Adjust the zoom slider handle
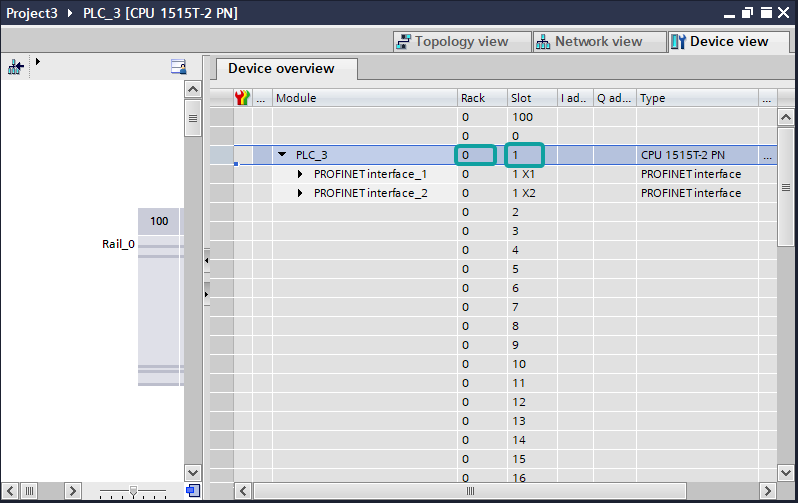The width and height of the screenshot is (798, 503). coord(133,491)
